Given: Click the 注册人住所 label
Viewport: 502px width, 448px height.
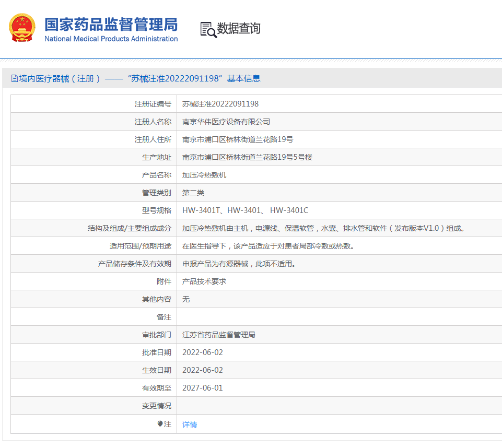Looking at the screenshot, I should coord(153,139).
